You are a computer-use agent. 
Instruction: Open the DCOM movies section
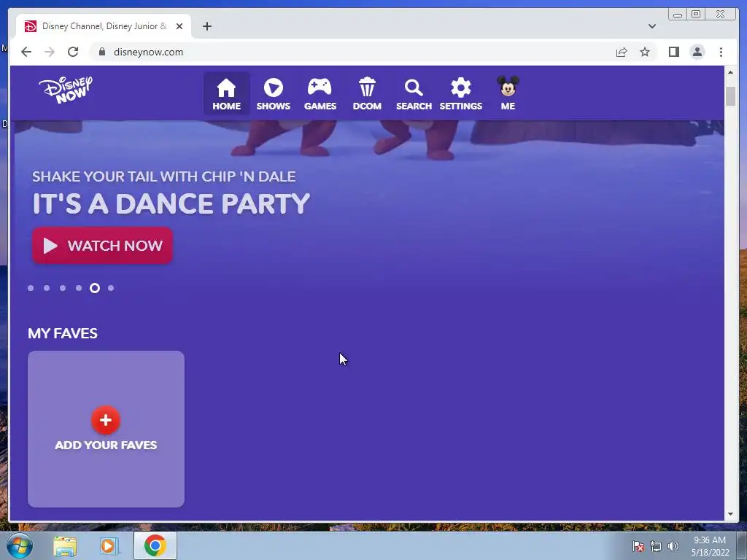(367, 93)
